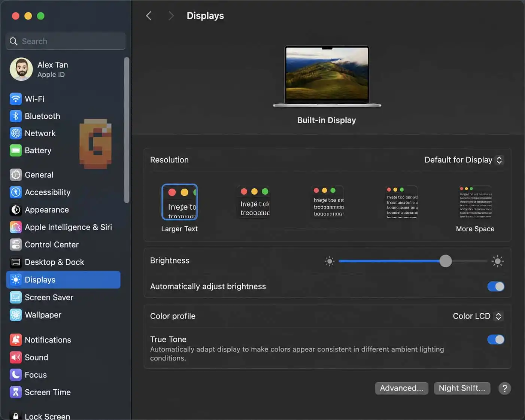The height and width of the screenshot is (420, 525).
Task: Click the Displays sun icon in sidebar
Action: [x=16, y=280]
